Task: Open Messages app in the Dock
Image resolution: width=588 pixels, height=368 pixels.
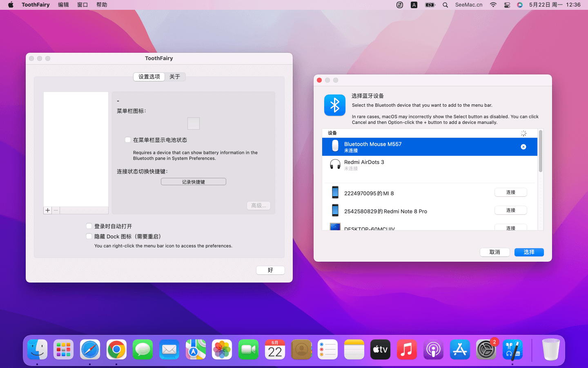Action: [143, 349]
